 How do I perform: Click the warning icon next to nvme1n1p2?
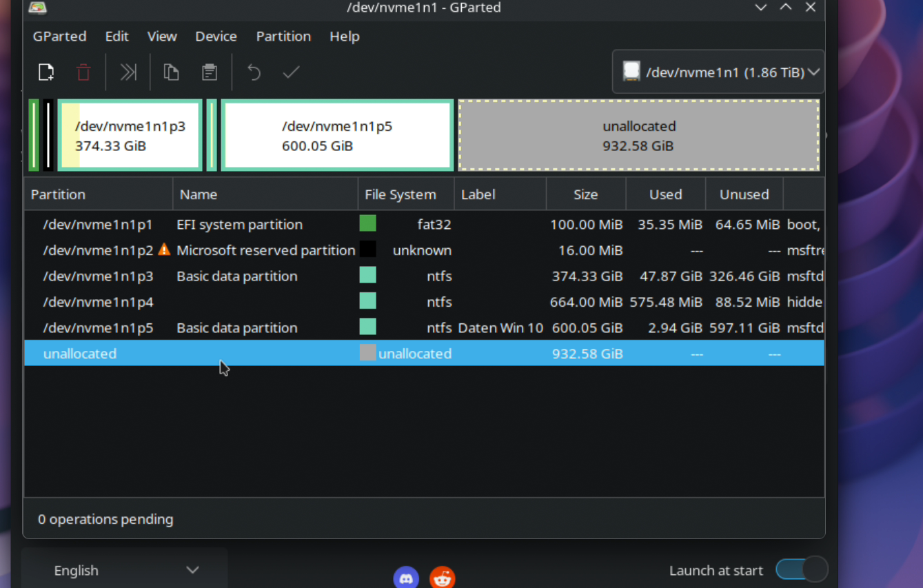coord(164,250)
